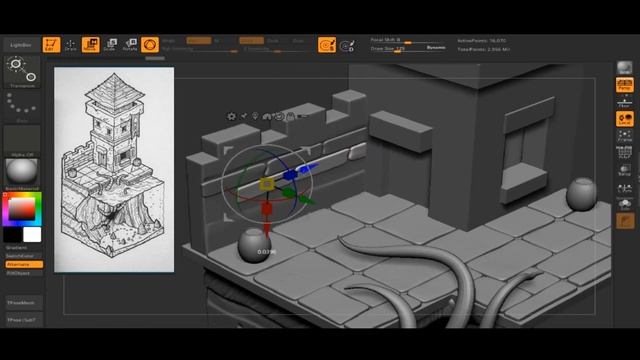
Task: Toggle the Gizmo 3D icon
Action: click(x=150, y=44)
